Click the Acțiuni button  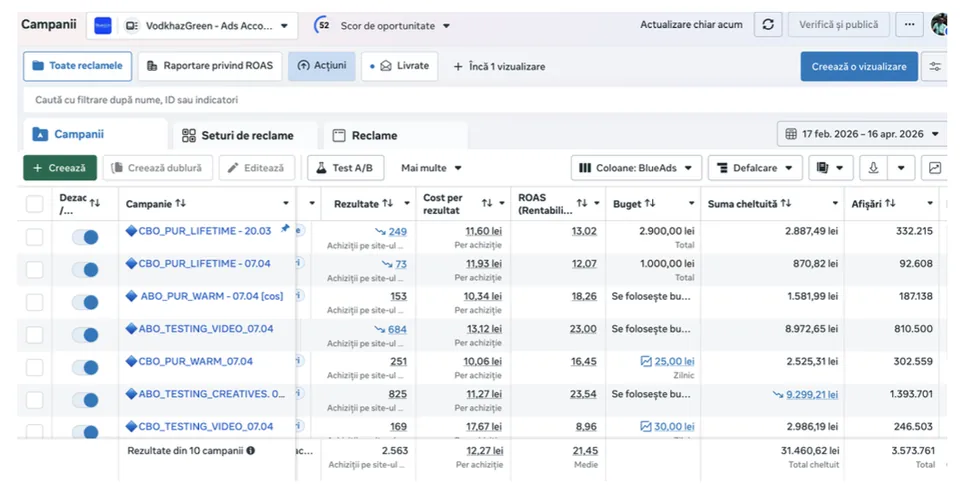322,66
